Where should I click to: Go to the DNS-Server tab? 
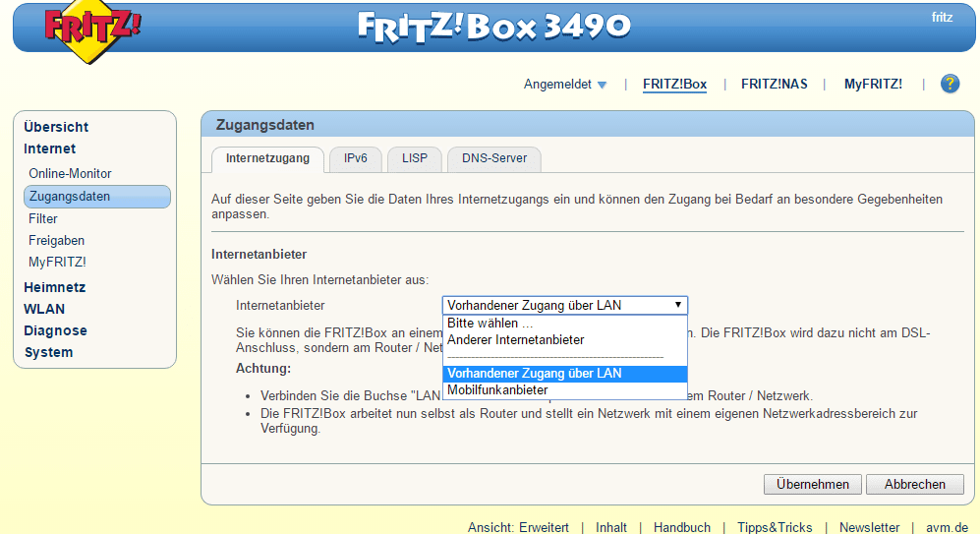point(494,158)
